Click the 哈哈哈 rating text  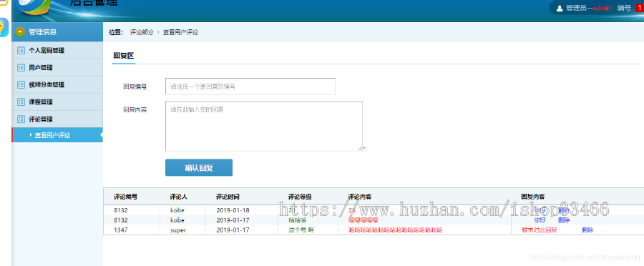(298, 220)
